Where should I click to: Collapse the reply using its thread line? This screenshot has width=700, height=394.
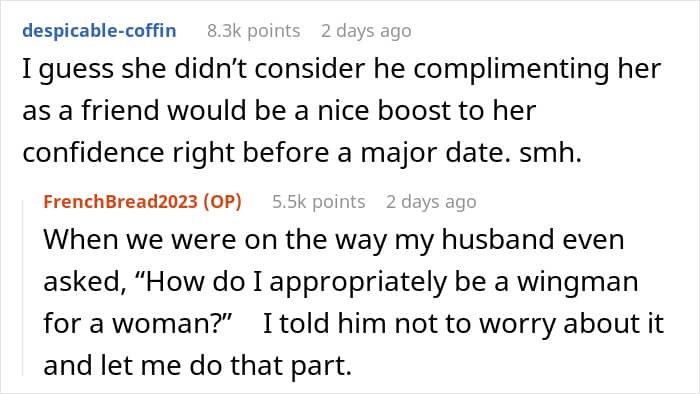coord(23,286)
